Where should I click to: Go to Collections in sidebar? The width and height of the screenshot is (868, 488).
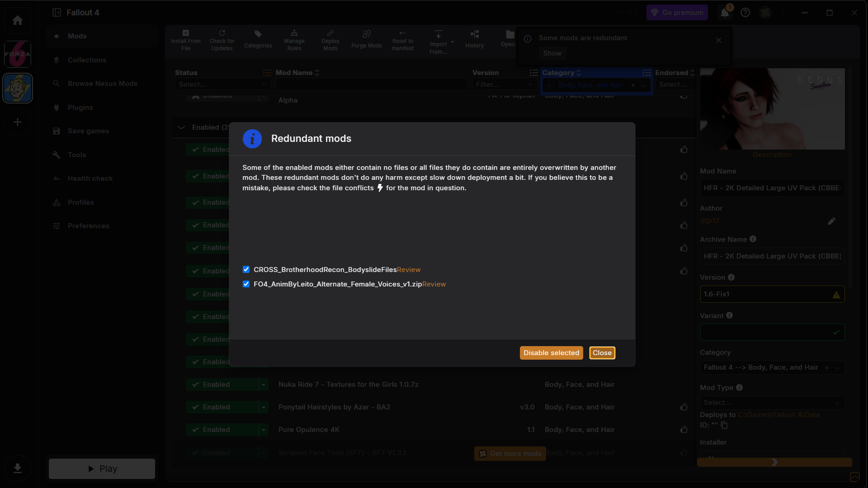[x=102, y=60]
